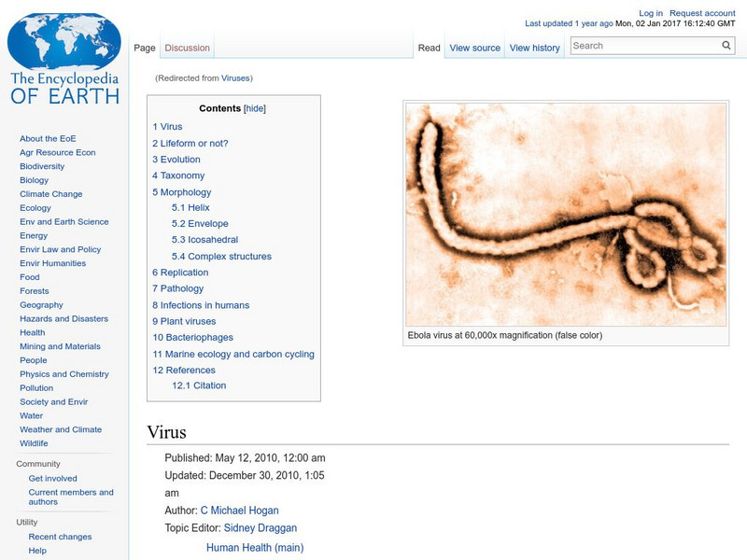
Task: Jump to 2 Lifeform or not?
Action: (x=190, y=144)
